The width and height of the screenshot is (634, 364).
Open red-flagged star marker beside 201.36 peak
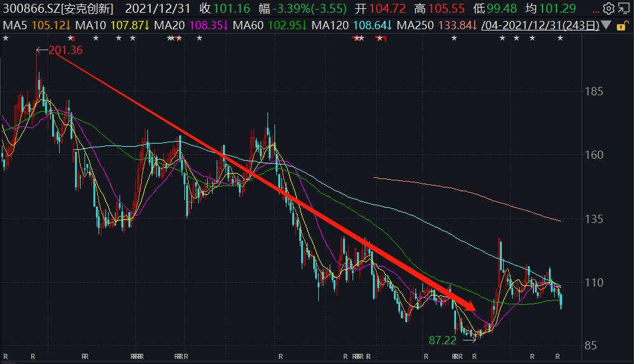coord(71,38)
